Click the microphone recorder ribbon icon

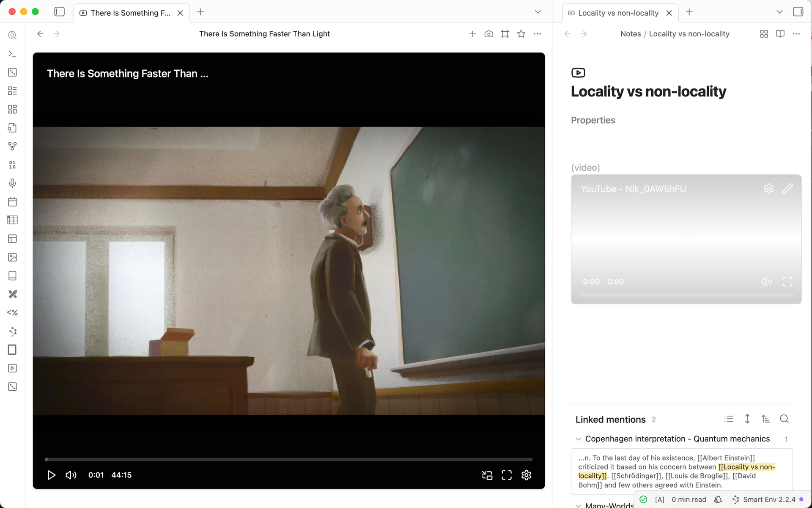(x=12, y=183)
